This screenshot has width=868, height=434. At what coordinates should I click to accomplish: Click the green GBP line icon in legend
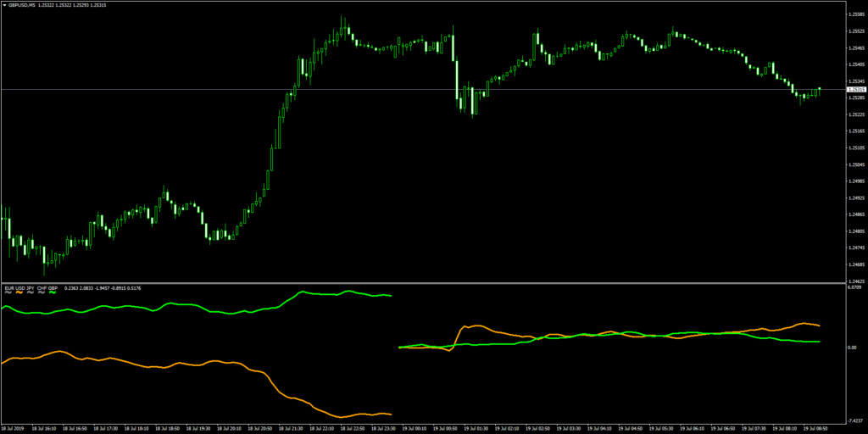(53, 292)
